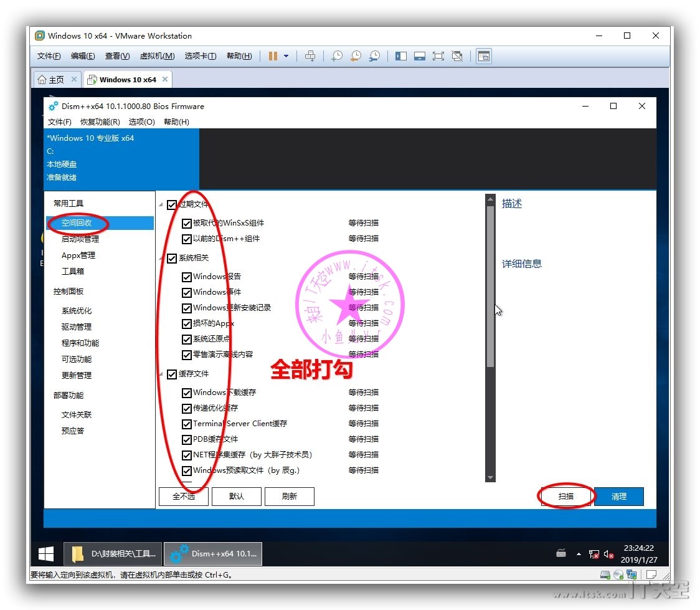
Task: Click the 刷新 button
Action: pos(290,497)
